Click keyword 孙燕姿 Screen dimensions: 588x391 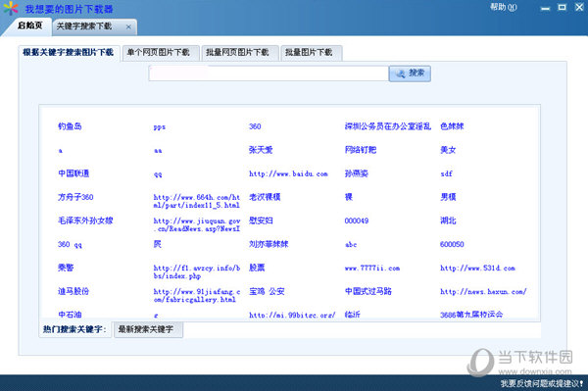[357, 173]
